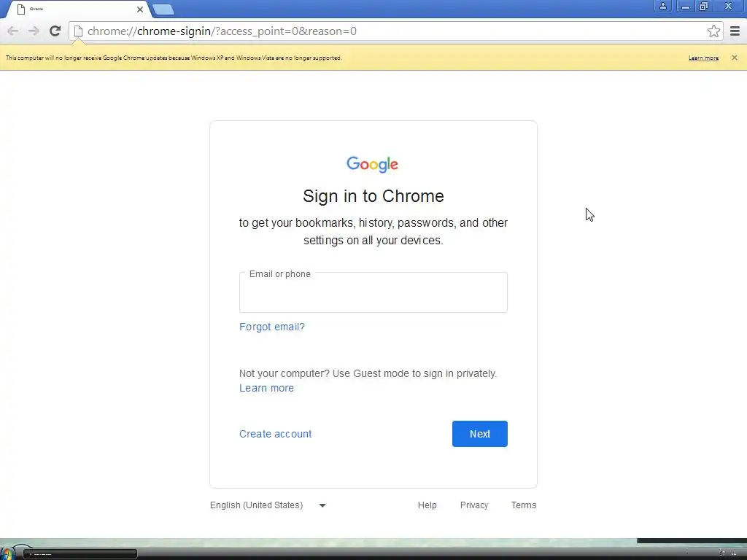747x560 pixels.
Task: Open the Privacy footer link
Action: pos(474,505)
